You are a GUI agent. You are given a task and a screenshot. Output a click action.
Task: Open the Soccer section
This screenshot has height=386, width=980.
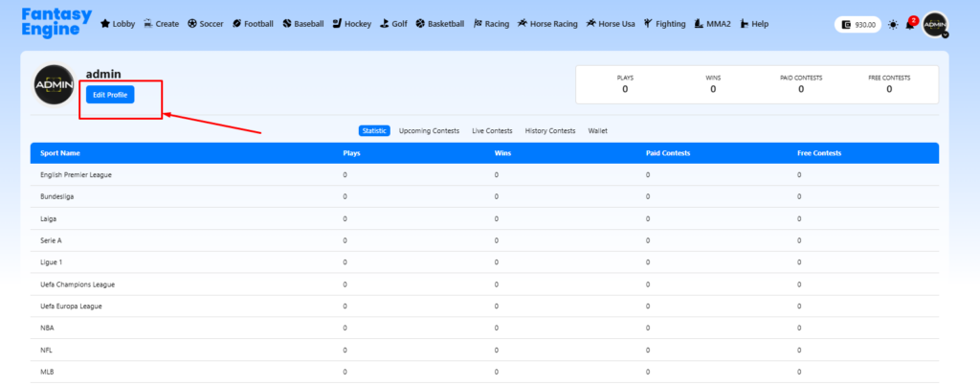click(206, 23)
